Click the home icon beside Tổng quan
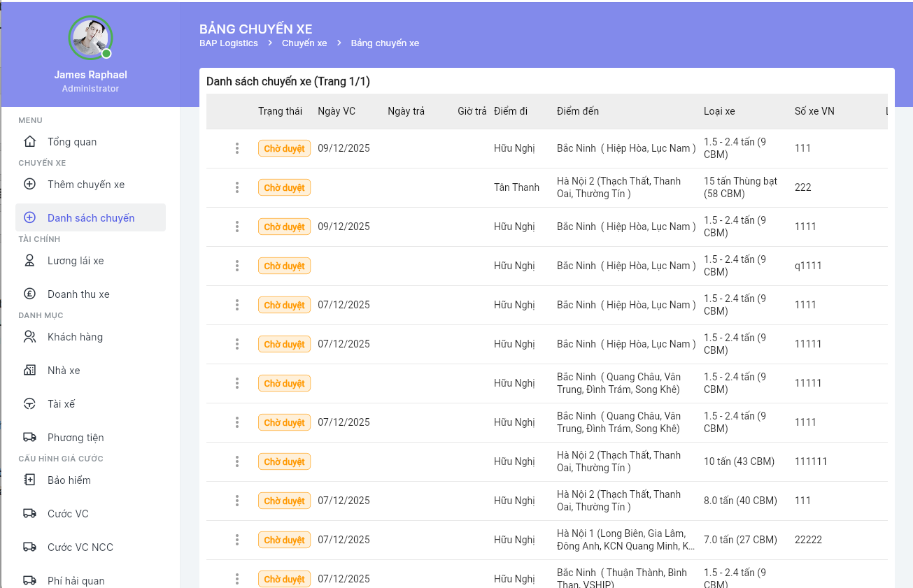The height and width of the screenshot is (588, 913). pos(29,142)
